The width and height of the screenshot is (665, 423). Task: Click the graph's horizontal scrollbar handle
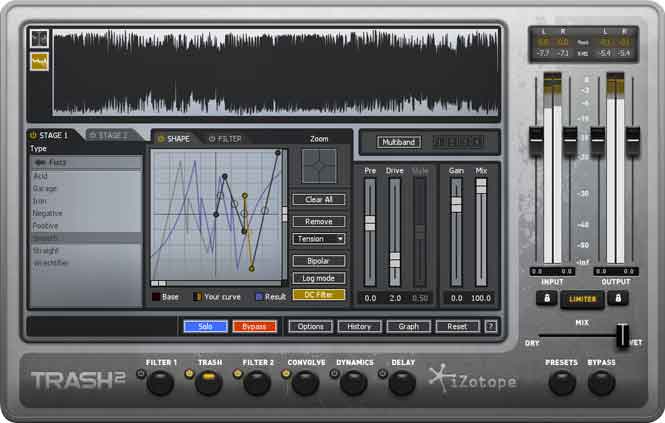coord(159,283)
